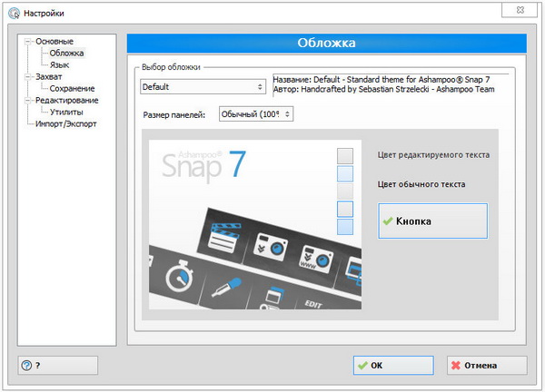Image resolution: width=545 pixels, height=392 pixels.
Task: Select Язык in the settings tree
Action: coord(59,65)
